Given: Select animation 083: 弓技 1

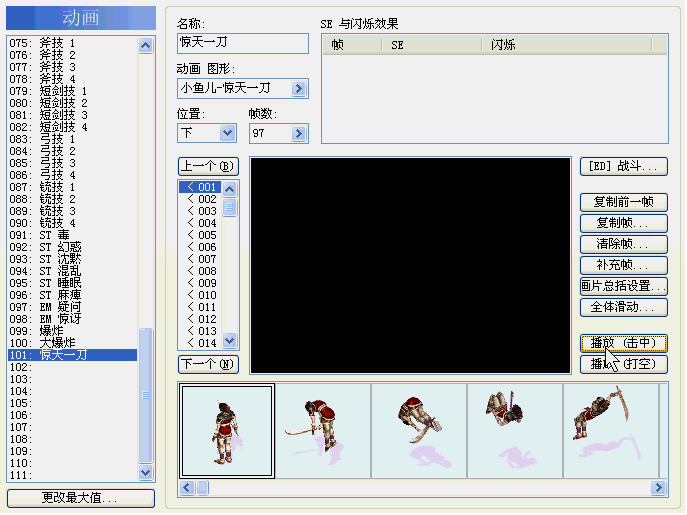Looking at the screenshot, I should 72,139.
